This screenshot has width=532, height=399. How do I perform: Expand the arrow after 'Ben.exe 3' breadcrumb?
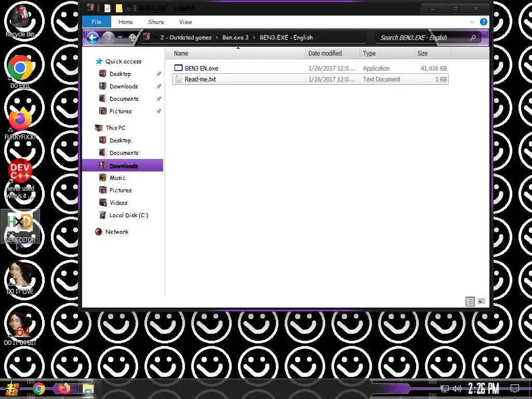pyautogui.click(x=255, y=37)
